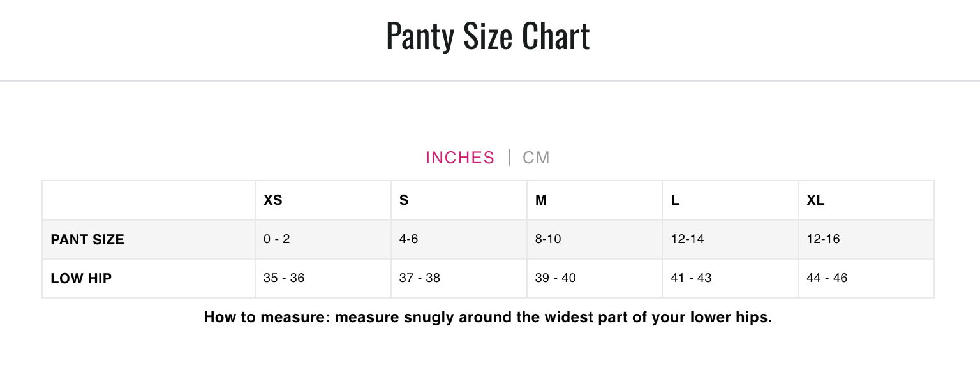Select the S column header
This screenshot has height=379, width=980.
tap(459, 200)
